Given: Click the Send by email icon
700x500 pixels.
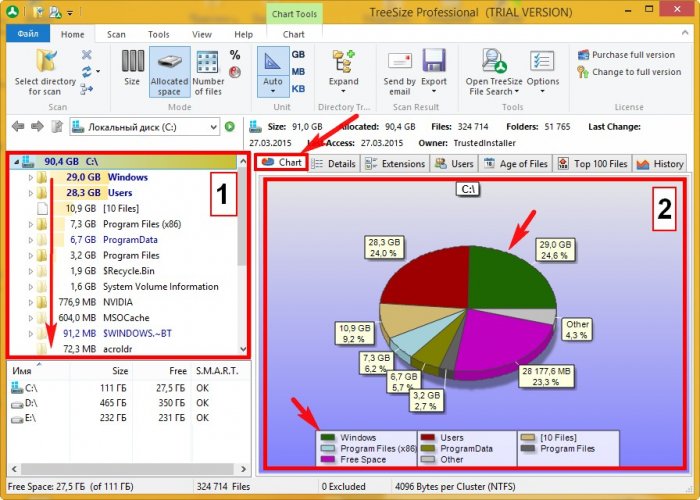Looking at the screenshot, I should pos(399,62).
